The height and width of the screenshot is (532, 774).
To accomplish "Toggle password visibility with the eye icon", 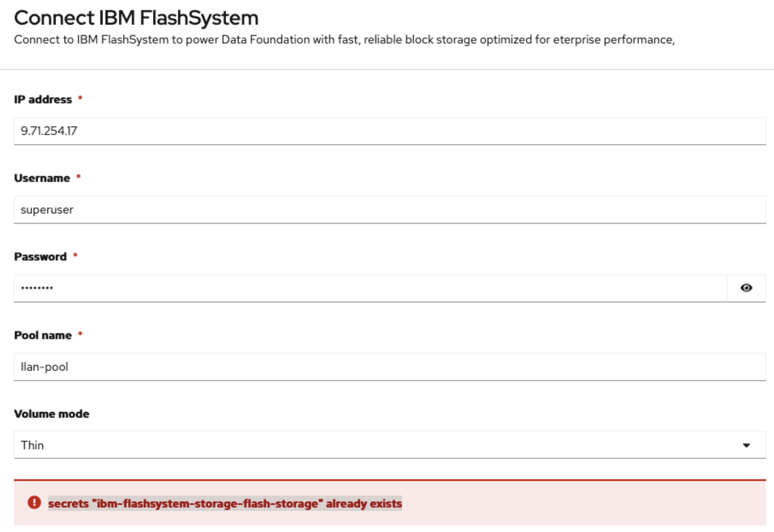I will tap(746, 288).
